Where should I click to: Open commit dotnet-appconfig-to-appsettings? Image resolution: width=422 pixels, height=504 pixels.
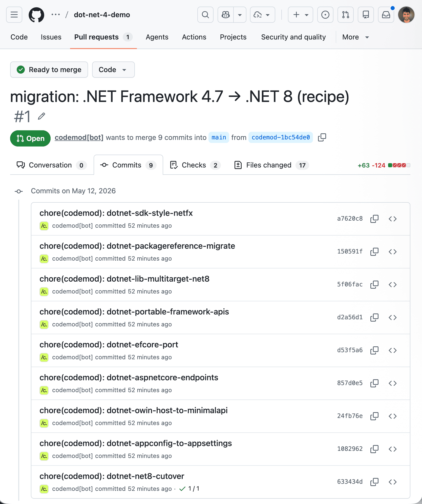(136, 443)
